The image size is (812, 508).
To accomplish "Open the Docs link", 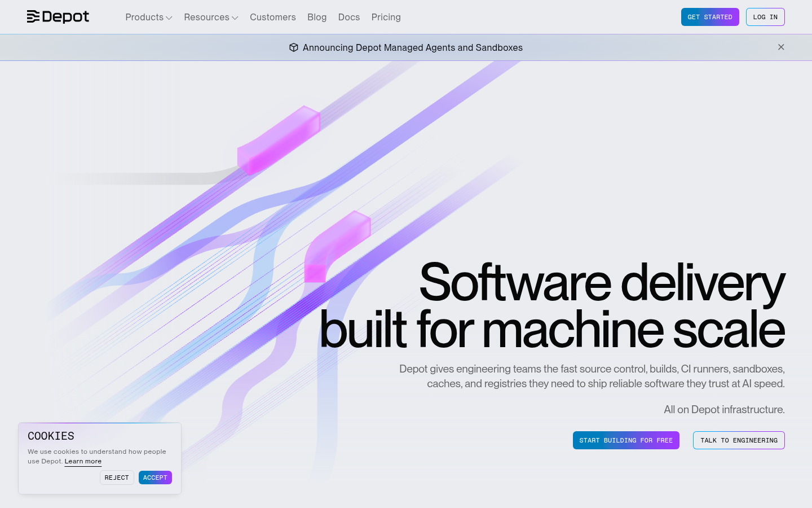I will (x=349, y=17).
